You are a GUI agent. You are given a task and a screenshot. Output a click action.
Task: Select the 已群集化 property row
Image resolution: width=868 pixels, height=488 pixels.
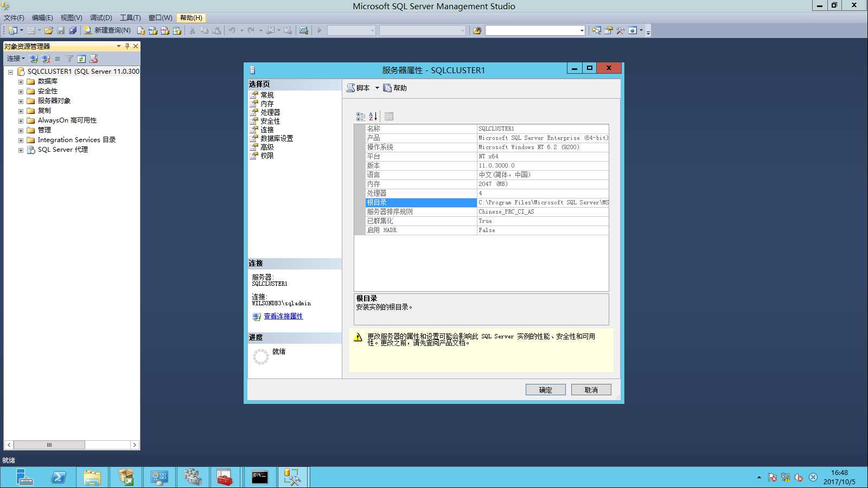coord(487,221)
